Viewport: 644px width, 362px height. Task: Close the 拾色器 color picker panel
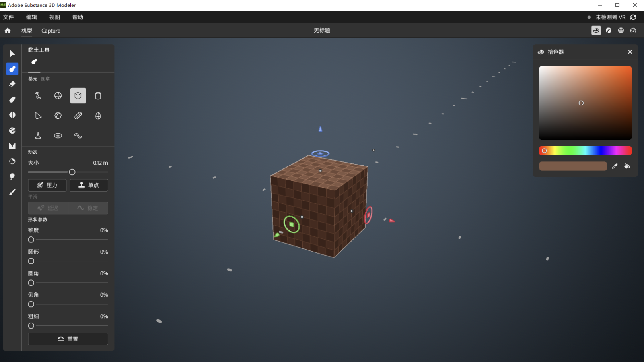click(630, 52)
